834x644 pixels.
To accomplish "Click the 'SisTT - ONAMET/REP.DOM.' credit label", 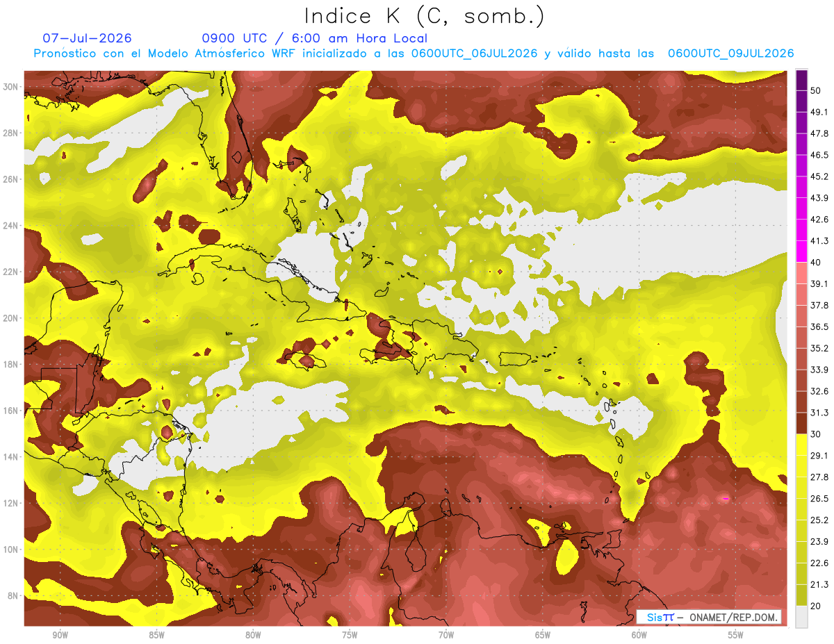I will pos(709,617).
